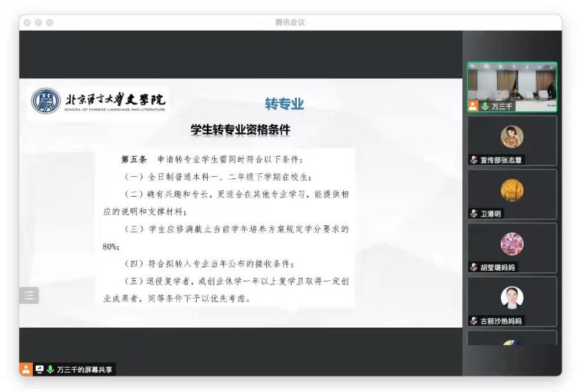Click green microphone icon beside 万三千的屏幕共享

click(50, 369)
